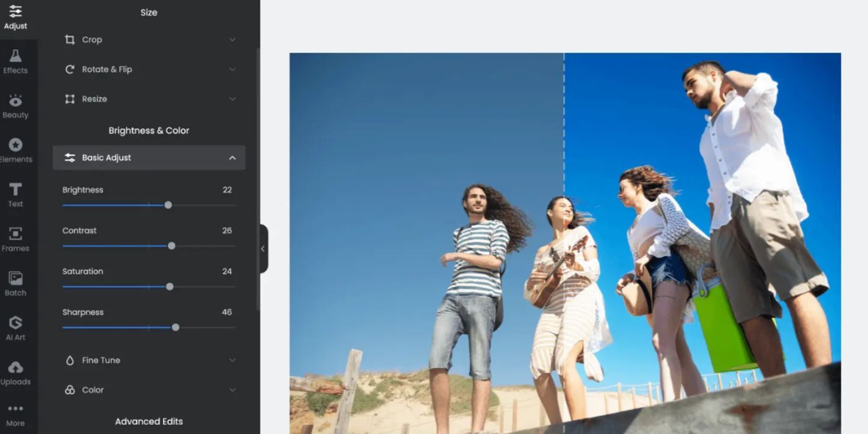Image resolution: width=868 pixels, height=434 pixels.
Task: Click the Resize tool icon
Action: tap(69, 99)
